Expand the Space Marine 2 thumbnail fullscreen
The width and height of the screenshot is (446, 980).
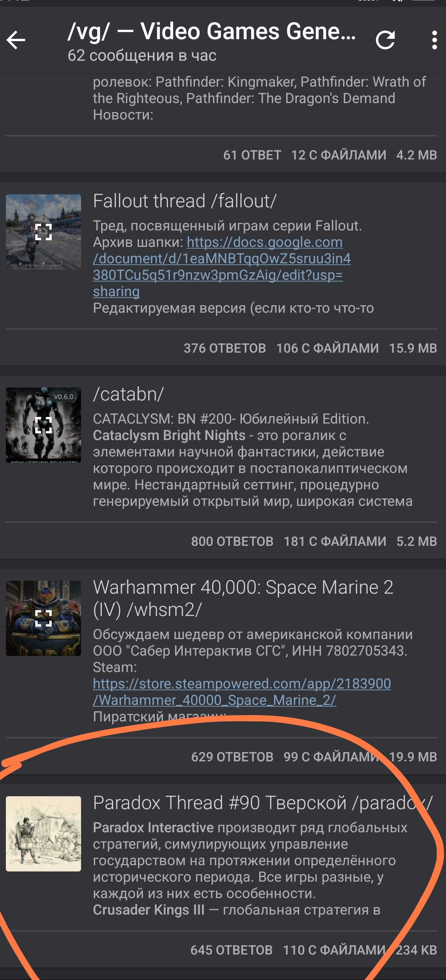(x=43, y=618)
